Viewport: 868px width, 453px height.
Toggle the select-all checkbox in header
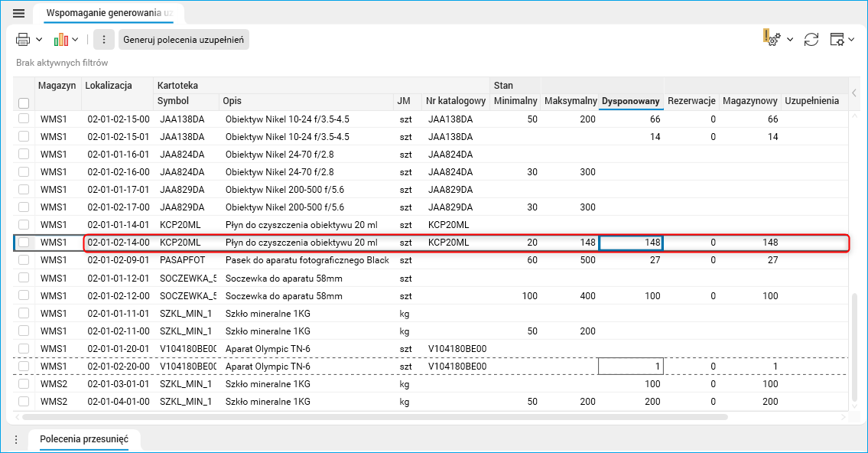point(24,103)
